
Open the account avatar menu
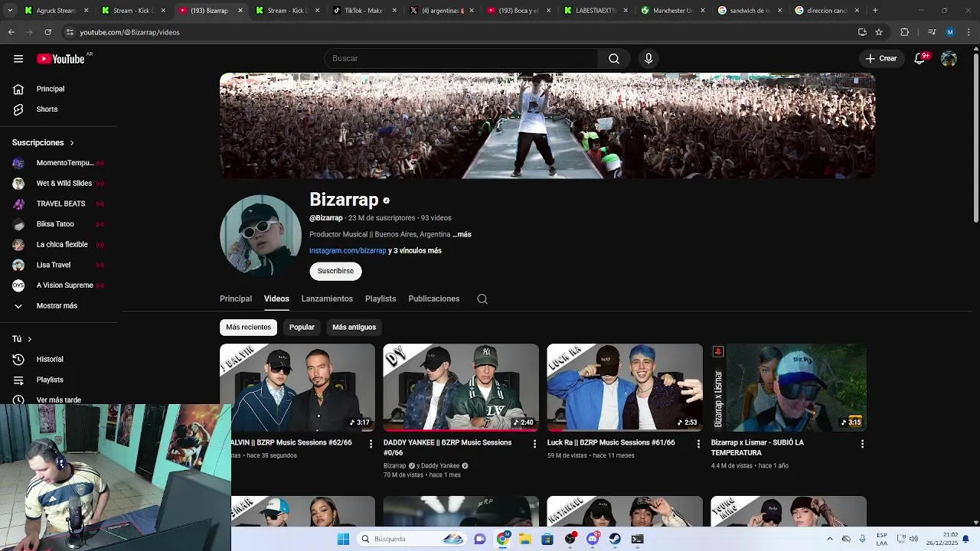949,59
